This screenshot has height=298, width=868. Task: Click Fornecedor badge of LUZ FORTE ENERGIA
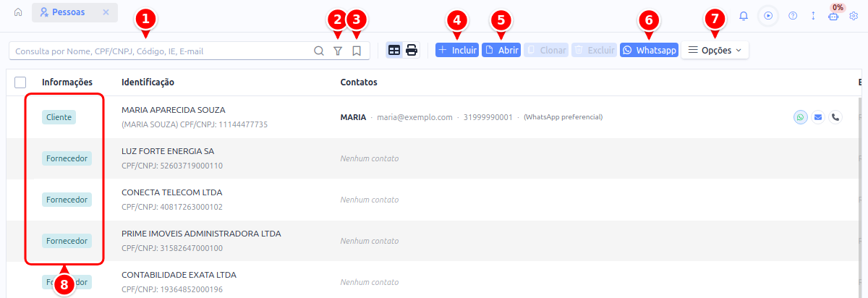67,158
